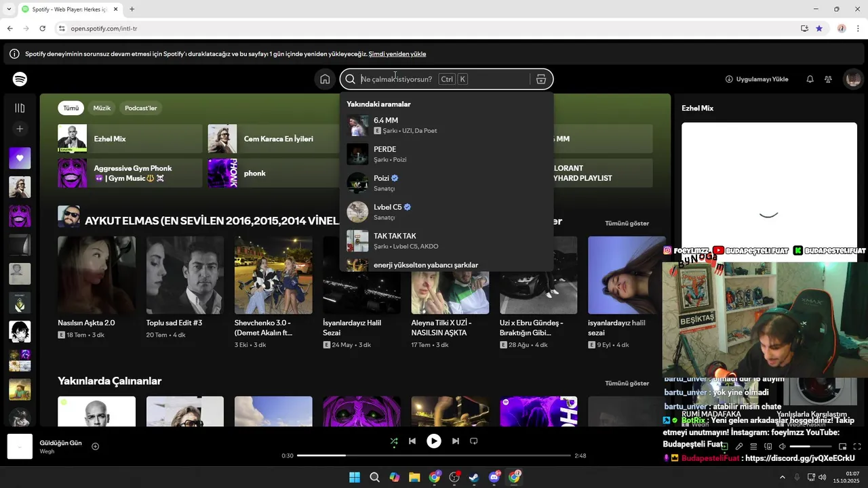868x488 pixels.
Task: Open the phonk playlist tile
Action: pos(273,173)
